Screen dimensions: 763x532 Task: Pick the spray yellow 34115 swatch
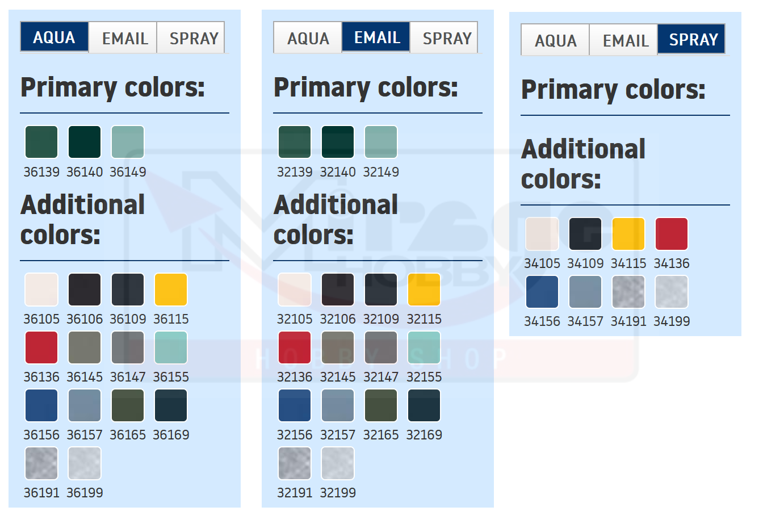point(628,234)
